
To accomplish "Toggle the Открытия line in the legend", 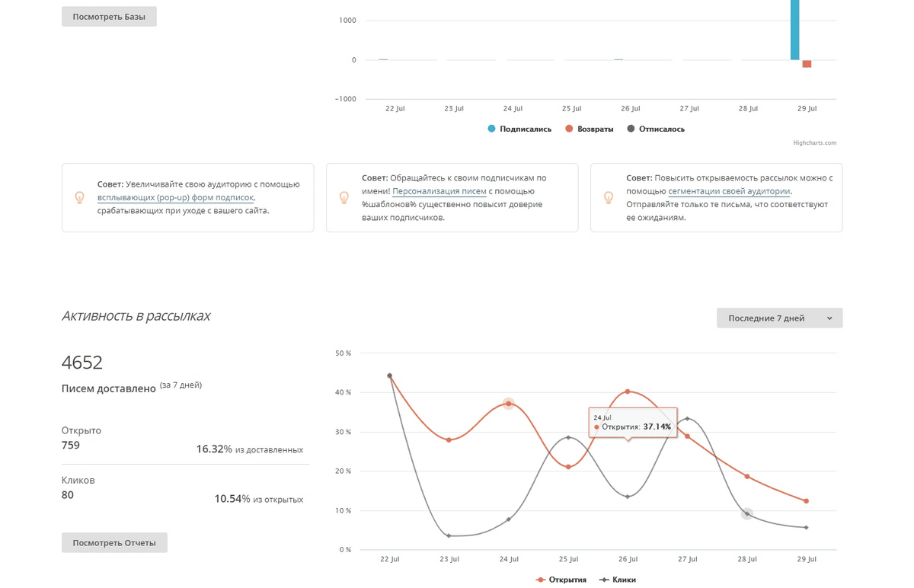I will point(561,580).
